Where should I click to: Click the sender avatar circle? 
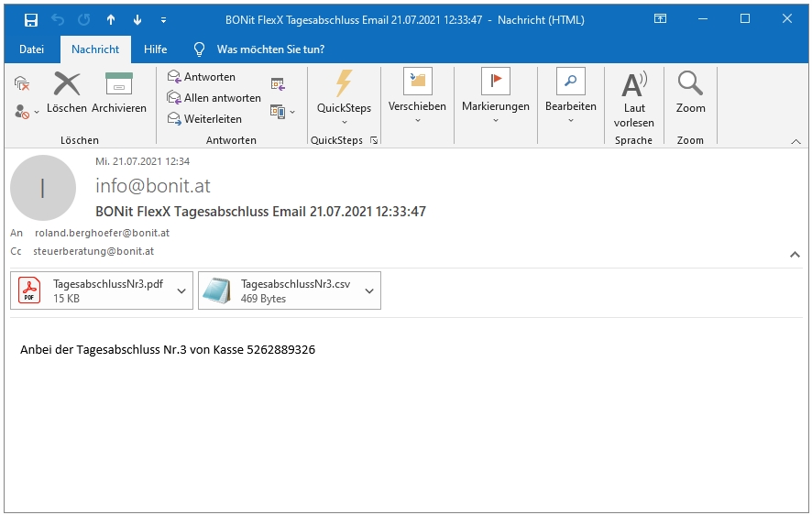[x=43, y=188]
